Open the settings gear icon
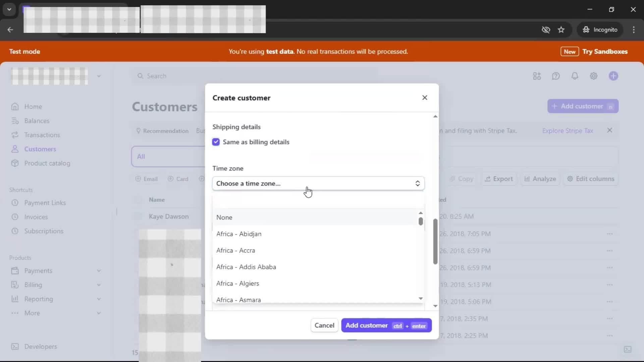Image resolution: width=644 pixels, height=362 pixels. [x=594, y=76]
